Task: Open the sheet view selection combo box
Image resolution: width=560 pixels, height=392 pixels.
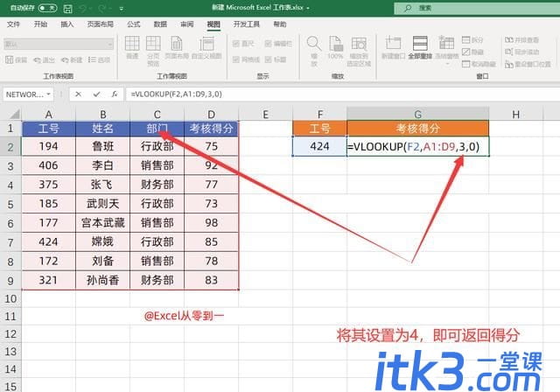Action: tap(59, 44)
